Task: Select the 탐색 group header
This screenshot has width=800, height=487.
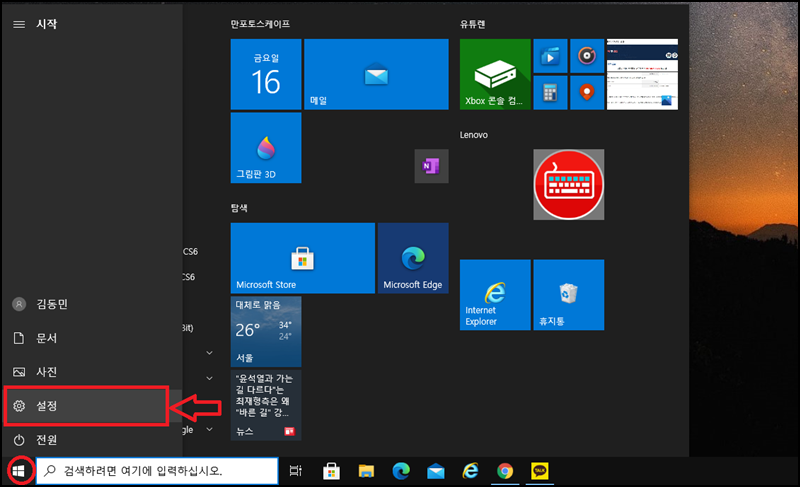Action: coord(239,208)
